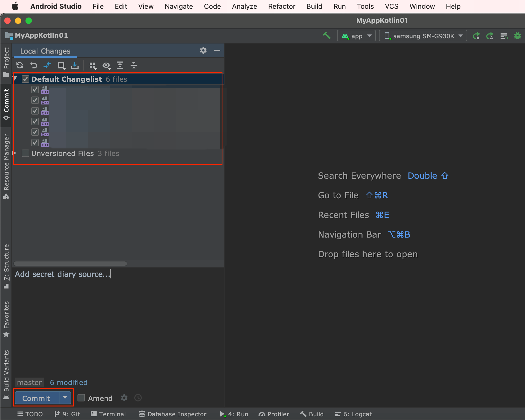
Task: Toggle the Default Changelist checkbox
Action: pos(25,79)
